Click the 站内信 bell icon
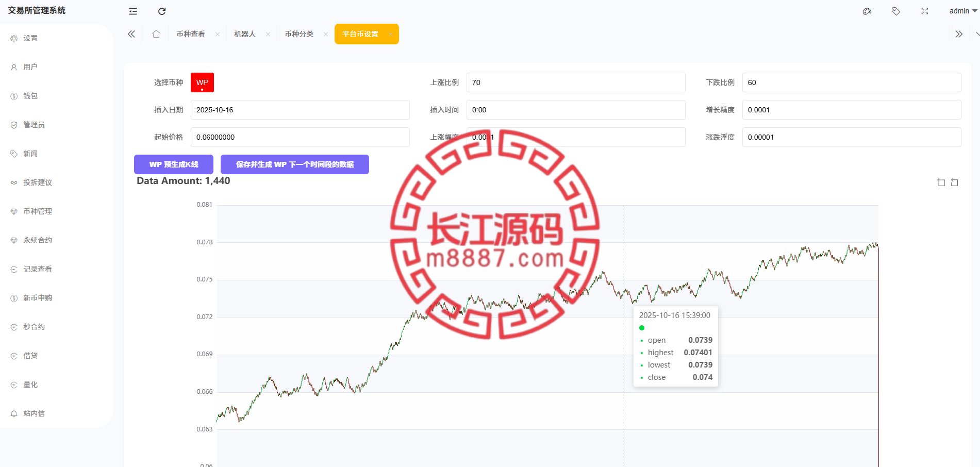 (x=14, y=414)
